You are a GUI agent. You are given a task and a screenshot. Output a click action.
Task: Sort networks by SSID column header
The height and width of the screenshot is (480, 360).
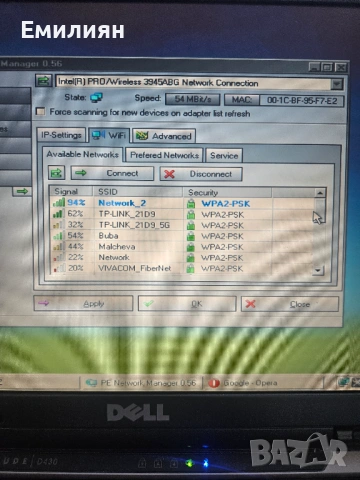[137, 192]
